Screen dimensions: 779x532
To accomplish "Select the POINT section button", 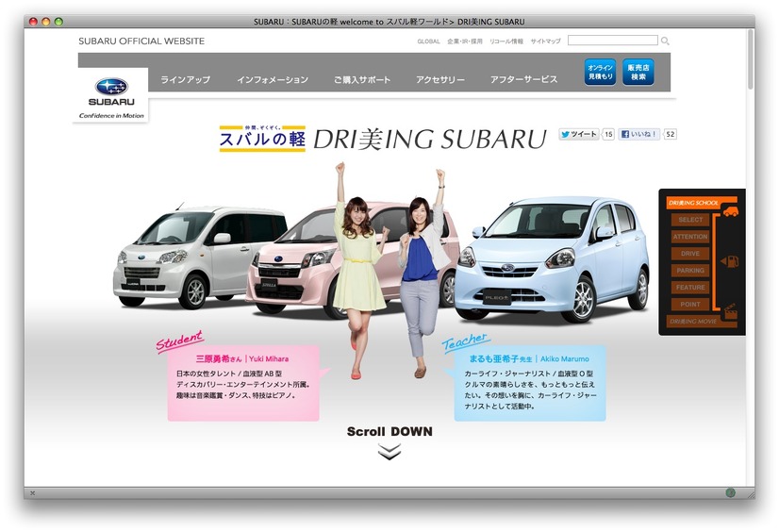I will [690, 304].
